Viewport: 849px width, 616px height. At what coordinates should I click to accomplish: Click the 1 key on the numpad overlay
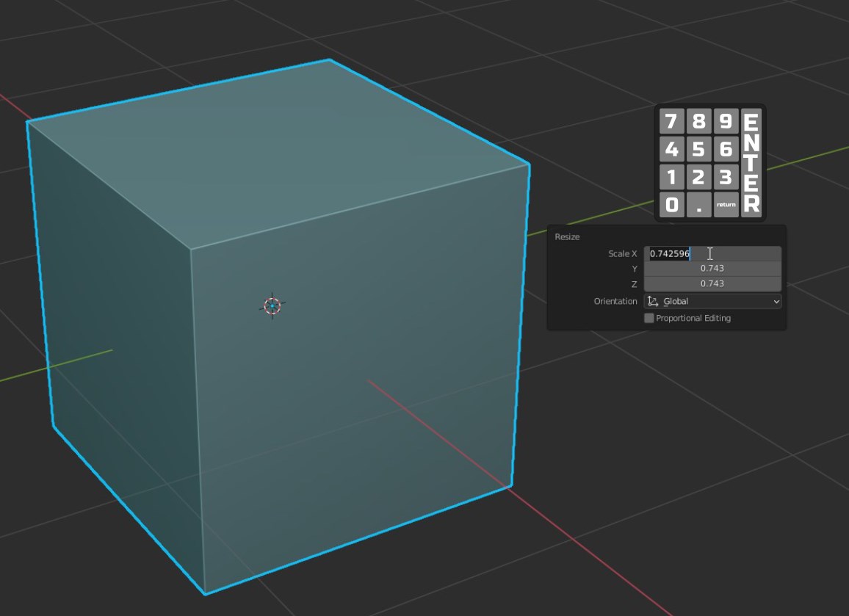click(x=671, y=177)
